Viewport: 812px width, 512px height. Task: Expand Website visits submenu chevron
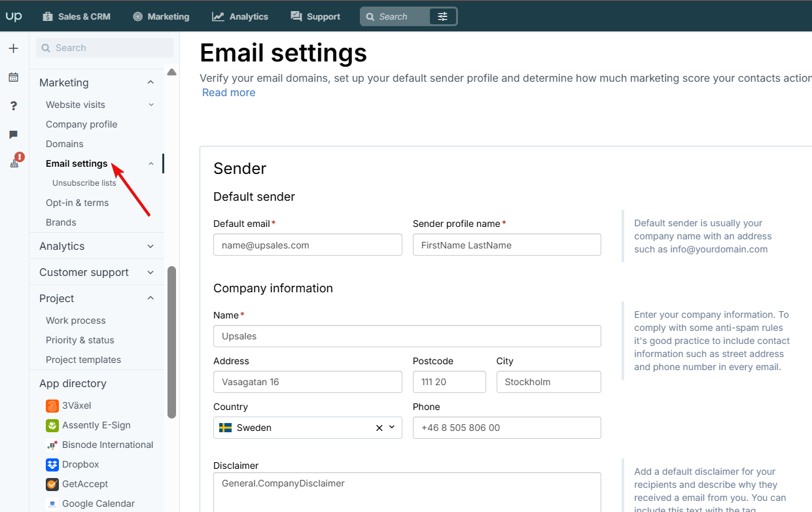coord(151,105)
